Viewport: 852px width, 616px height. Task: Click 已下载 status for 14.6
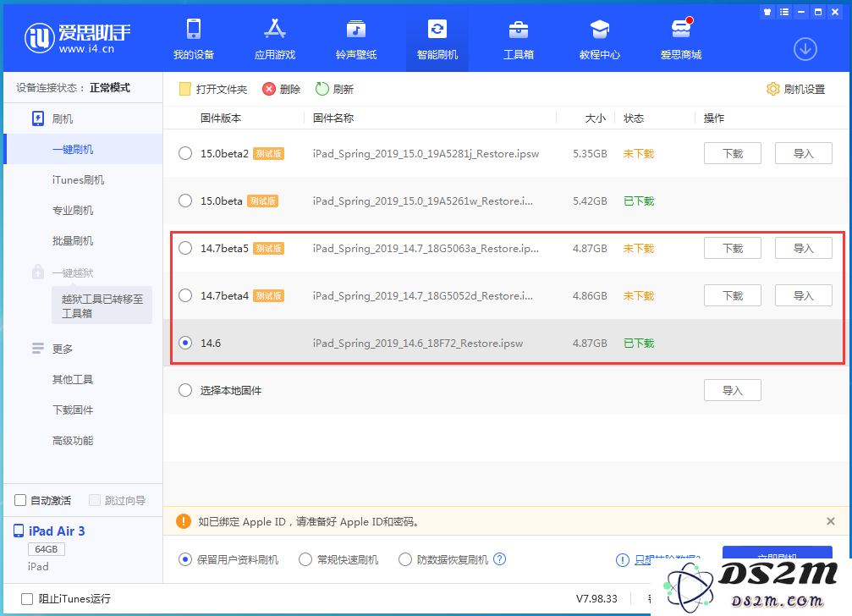639,344
